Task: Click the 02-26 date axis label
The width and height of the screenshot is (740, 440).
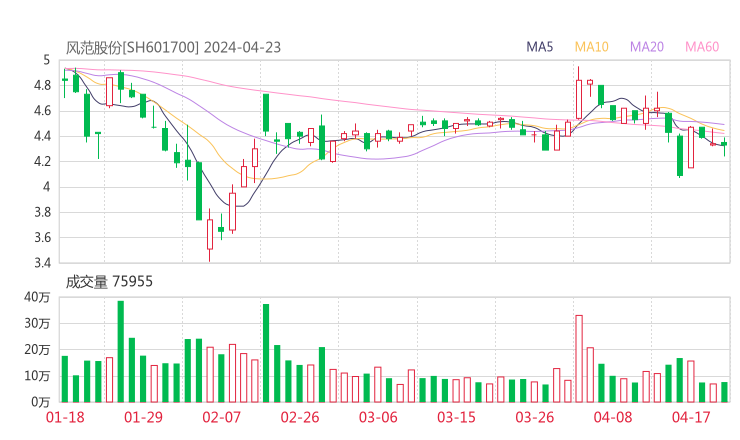Action: pos(300,417)
